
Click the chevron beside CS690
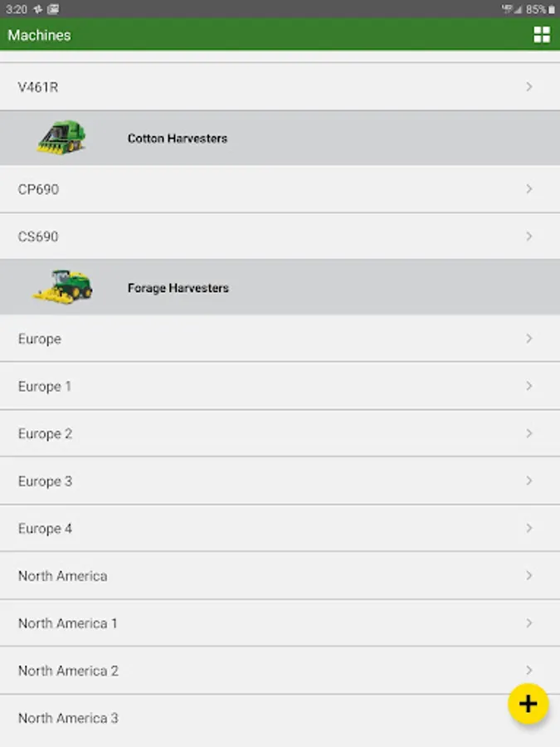pos(529,237)
